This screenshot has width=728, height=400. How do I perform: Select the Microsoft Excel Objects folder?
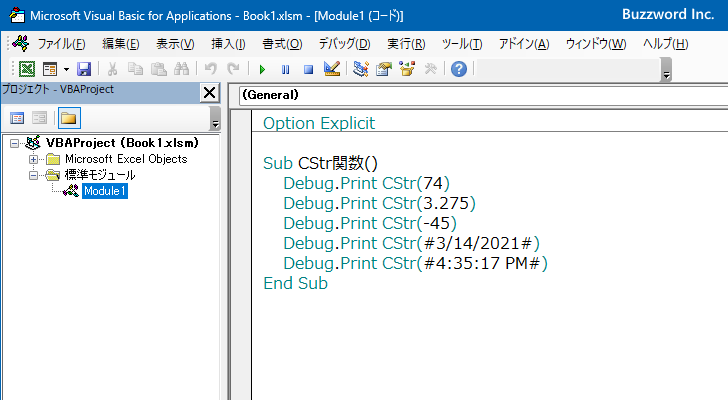[126, 159]
